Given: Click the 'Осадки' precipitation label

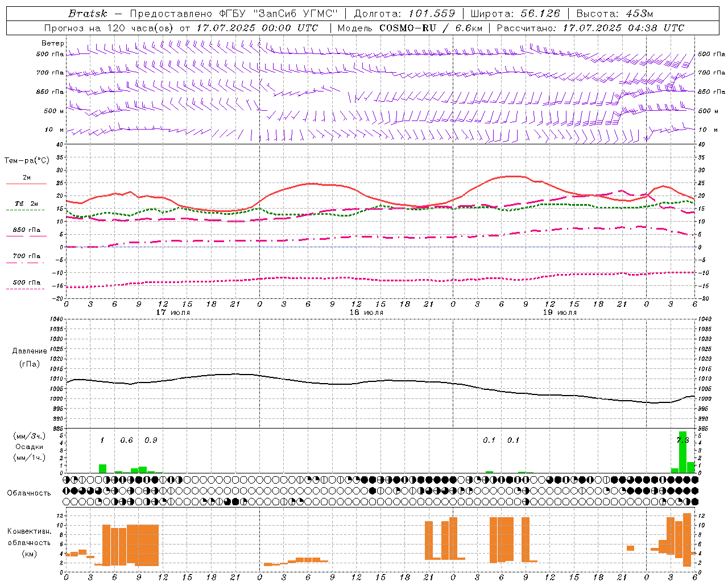Looking at the screenshot, I should 30,447.
